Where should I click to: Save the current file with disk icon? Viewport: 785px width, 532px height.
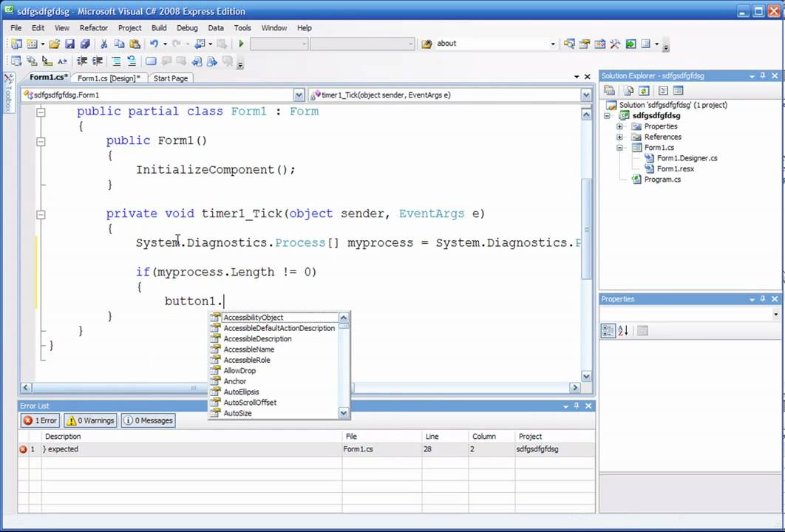coord(70,44)
